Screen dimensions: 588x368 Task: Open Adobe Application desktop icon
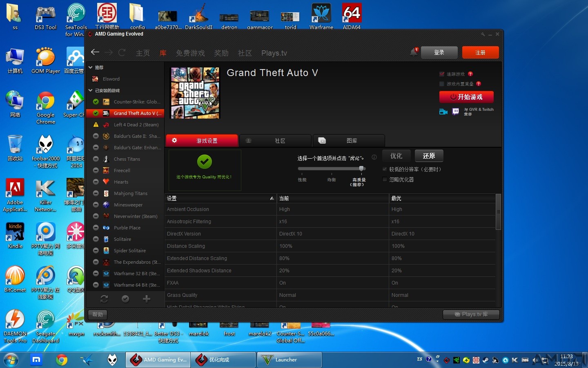pyautogui.click(x=15, y=195)
